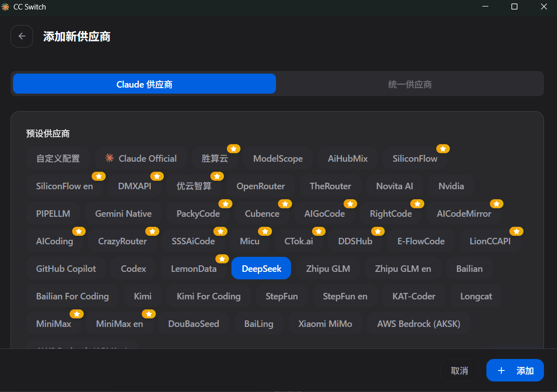Select the KAT-Coder provider
557x392 pixels.
(413, 296)
